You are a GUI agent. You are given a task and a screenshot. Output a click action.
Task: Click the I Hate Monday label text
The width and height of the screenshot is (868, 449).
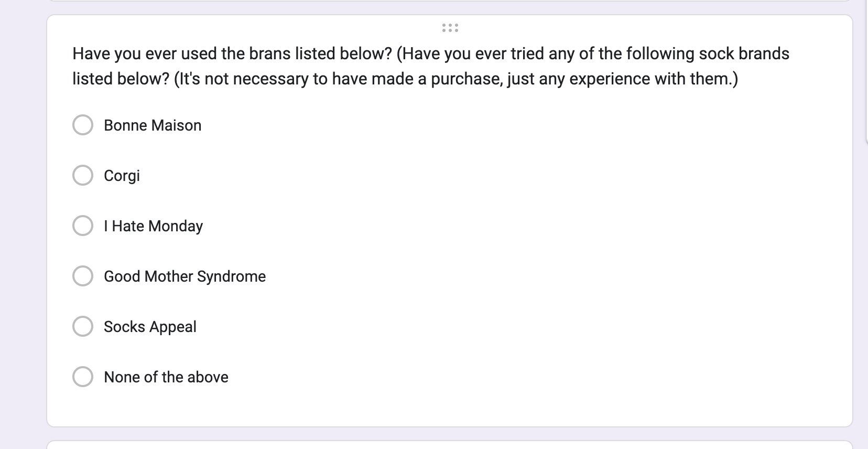pyautogui.click(x=153, y=226)
